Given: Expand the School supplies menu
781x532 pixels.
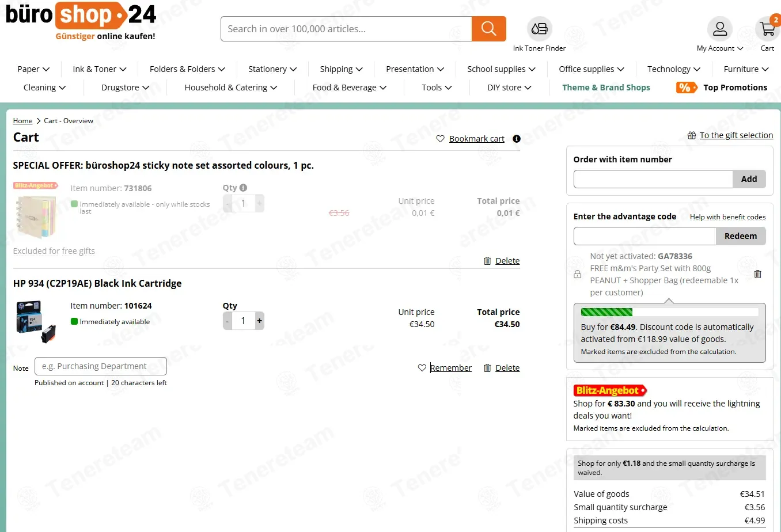Looking at the screenshot, I should click(501, 69).
